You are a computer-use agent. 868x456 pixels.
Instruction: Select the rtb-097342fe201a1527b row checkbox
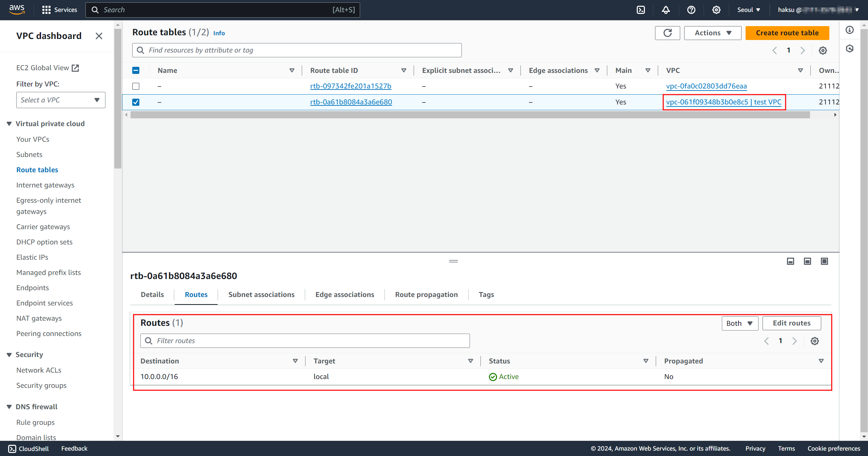(136, 86)
